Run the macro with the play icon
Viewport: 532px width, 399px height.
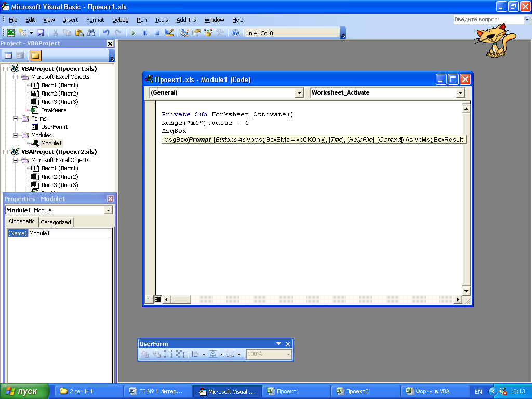[133, 33]
